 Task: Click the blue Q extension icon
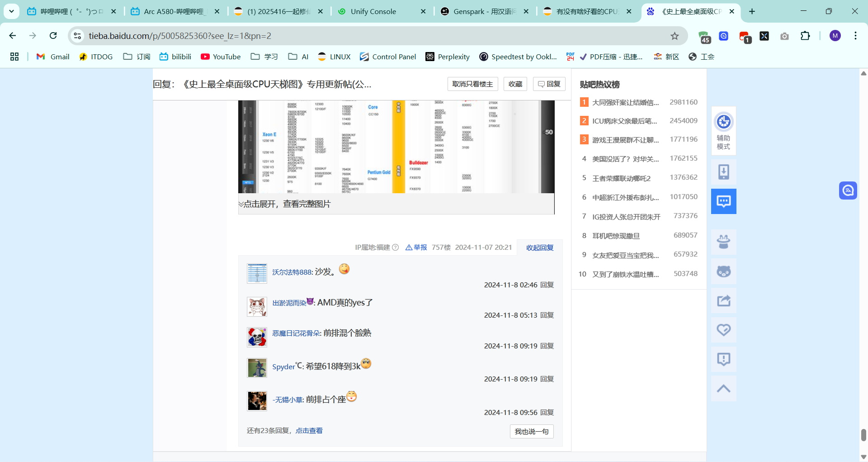point(724,36)
